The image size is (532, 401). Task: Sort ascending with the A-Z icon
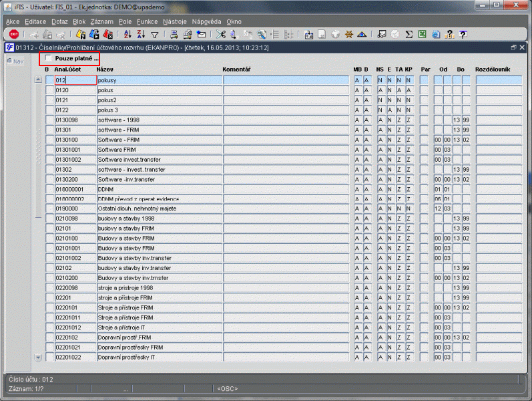(x=127, y=34)
